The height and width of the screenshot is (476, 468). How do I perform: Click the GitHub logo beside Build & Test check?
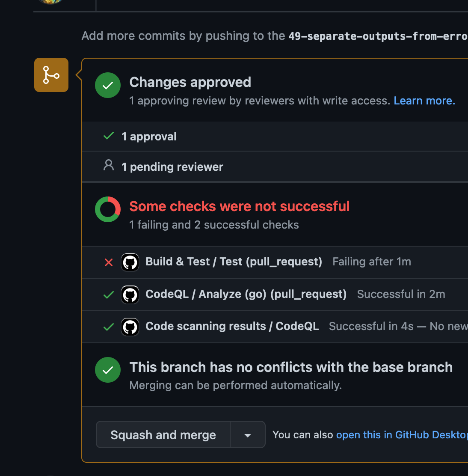[x=130, y=262]
